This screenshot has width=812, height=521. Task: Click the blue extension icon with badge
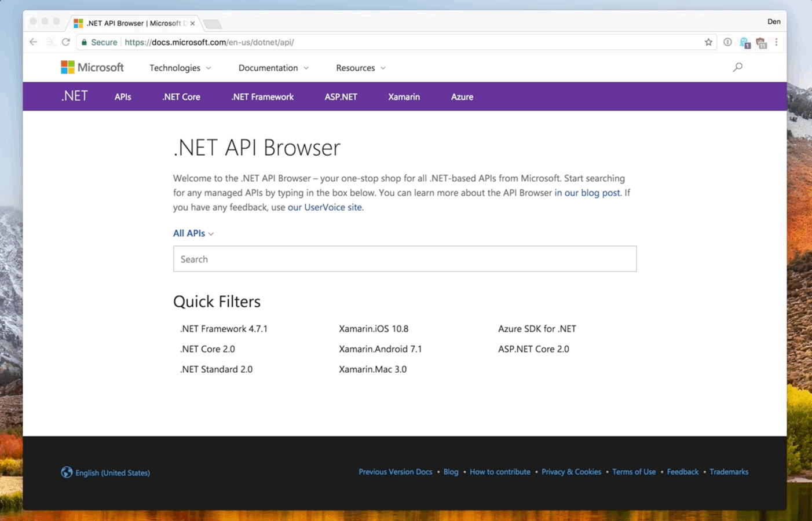[x=744, y=42]
